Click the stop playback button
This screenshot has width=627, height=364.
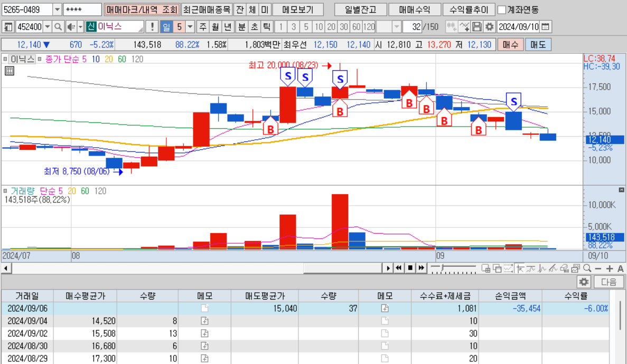coord(410,268)
